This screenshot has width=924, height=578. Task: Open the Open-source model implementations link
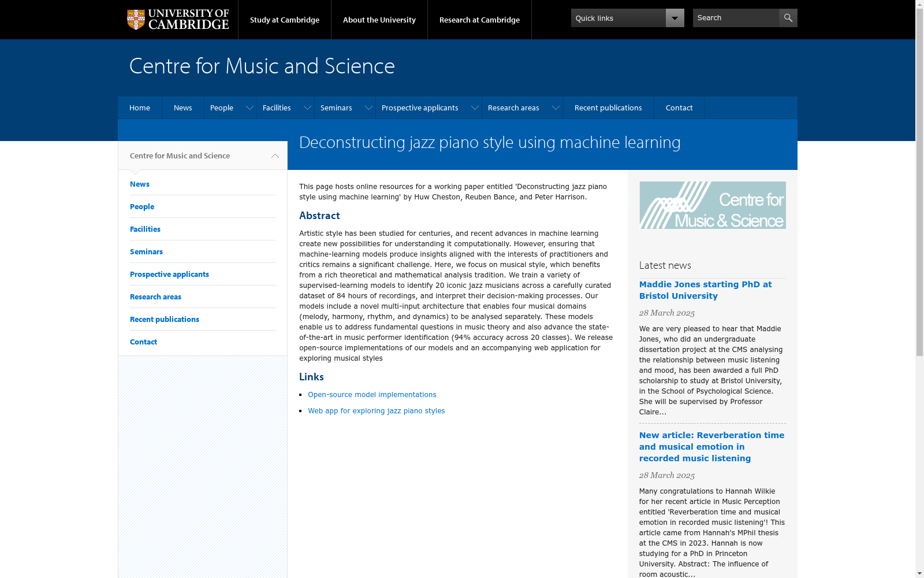372,395
